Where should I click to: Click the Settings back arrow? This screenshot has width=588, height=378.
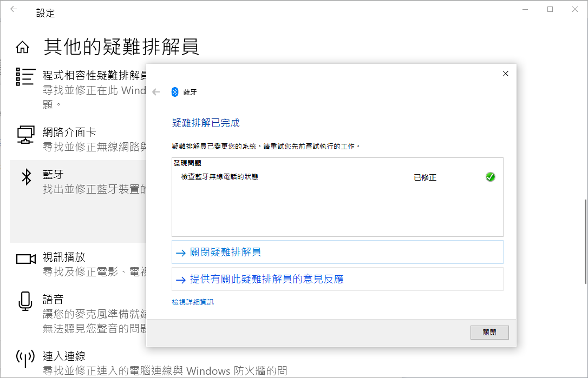tap(14, 10)
